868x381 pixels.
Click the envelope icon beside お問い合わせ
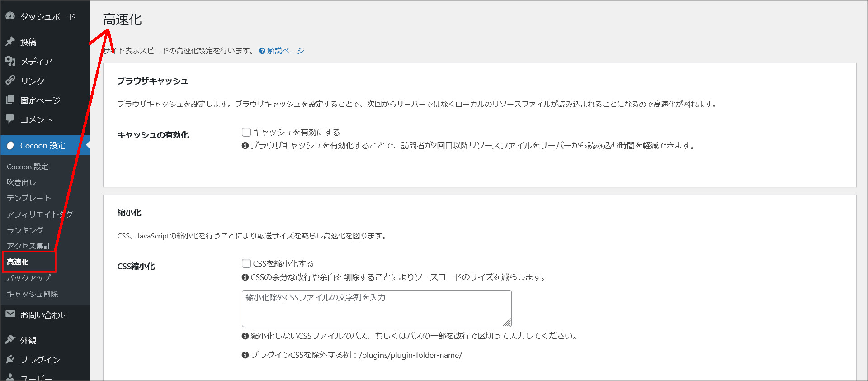pos(10,314)
